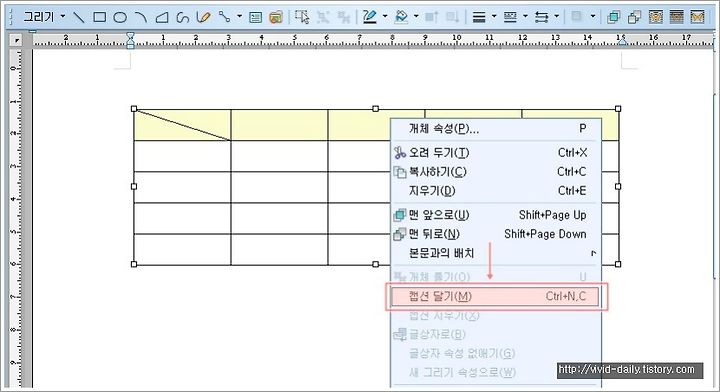Click the square text wrap icon
The image size is (720, 392).
(656, 17)
